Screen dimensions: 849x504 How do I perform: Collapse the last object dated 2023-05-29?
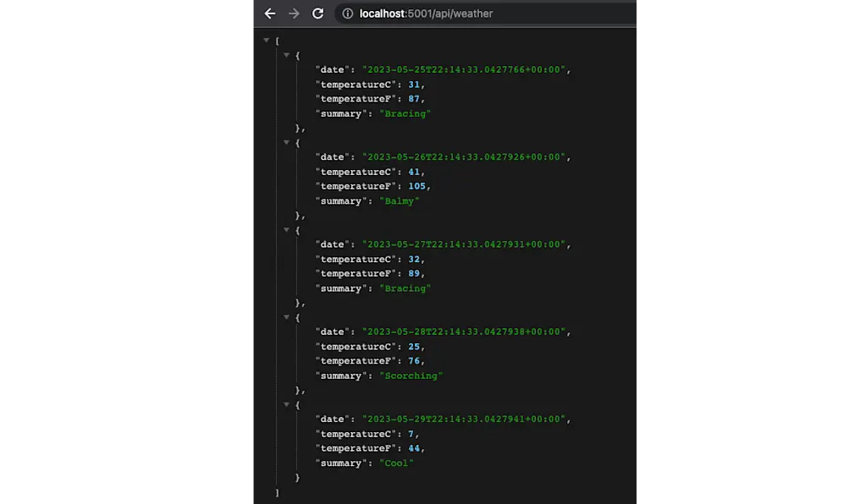coord(286,404)
